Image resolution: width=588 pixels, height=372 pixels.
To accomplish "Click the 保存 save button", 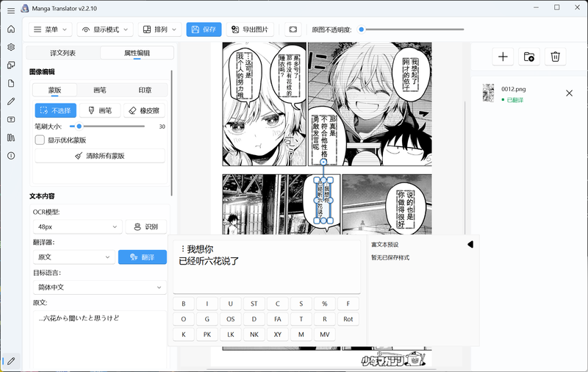I will click(x=204, y=29).
